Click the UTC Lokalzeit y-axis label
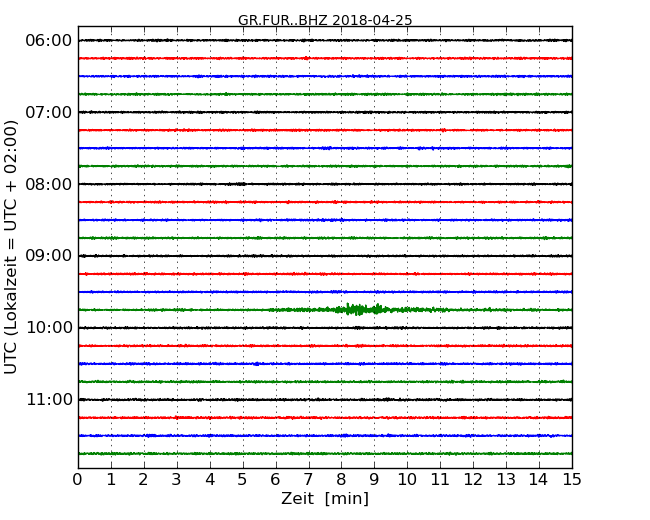 [11, 247]
